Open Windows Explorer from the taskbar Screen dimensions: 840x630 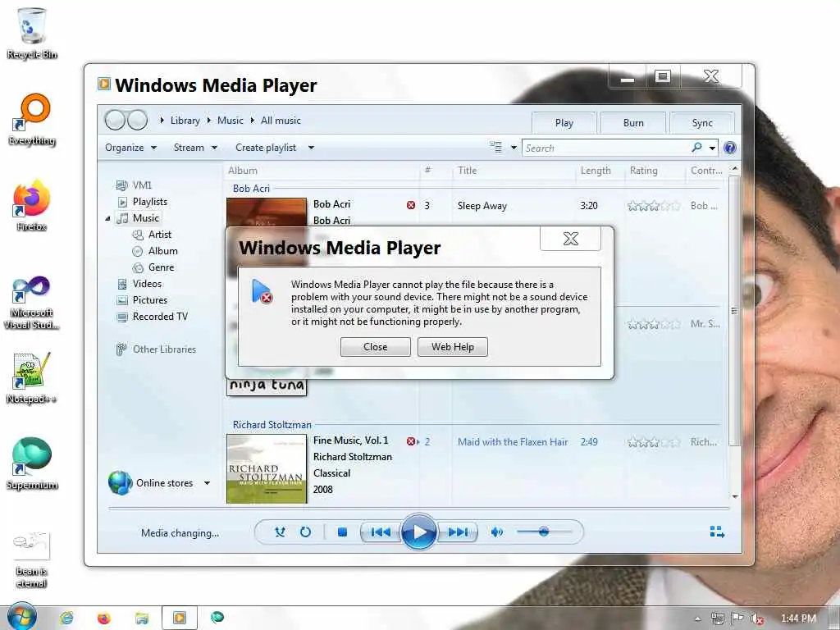coord(141,618)
